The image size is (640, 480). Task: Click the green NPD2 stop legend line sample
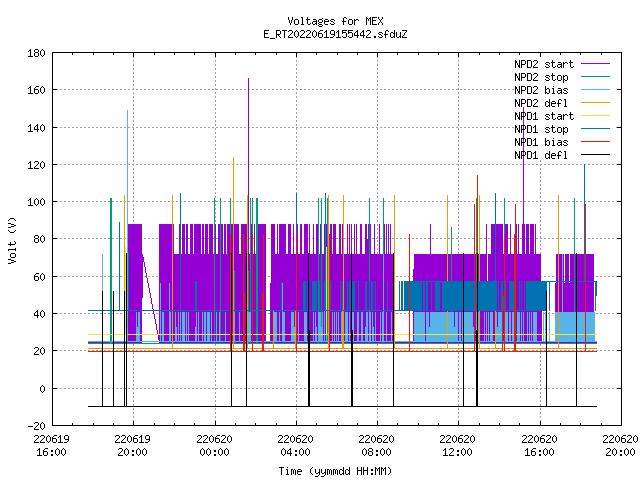coord(595,77)
